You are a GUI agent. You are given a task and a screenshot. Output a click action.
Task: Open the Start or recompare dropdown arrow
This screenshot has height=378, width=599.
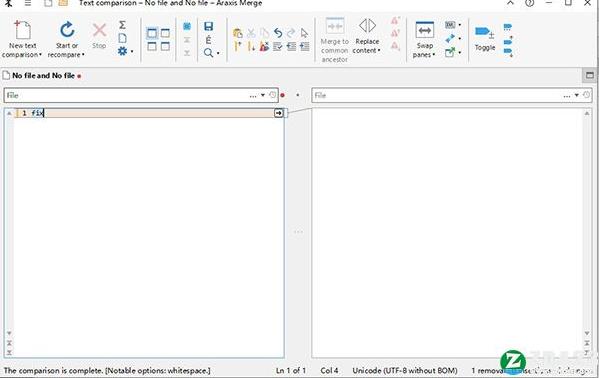83,55
